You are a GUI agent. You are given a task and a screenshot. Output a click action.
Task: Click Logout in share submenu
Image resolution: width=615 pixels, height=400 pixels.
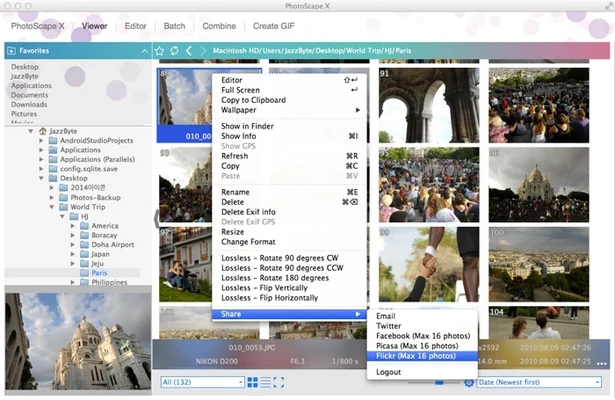pyautogui.click(x=422, y=372)
